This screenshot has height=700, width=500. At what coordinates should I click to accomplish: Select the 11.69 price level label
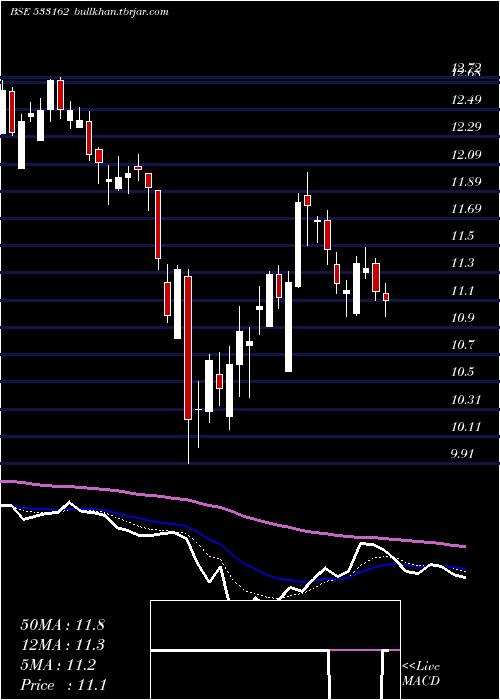tap(466, 208)
